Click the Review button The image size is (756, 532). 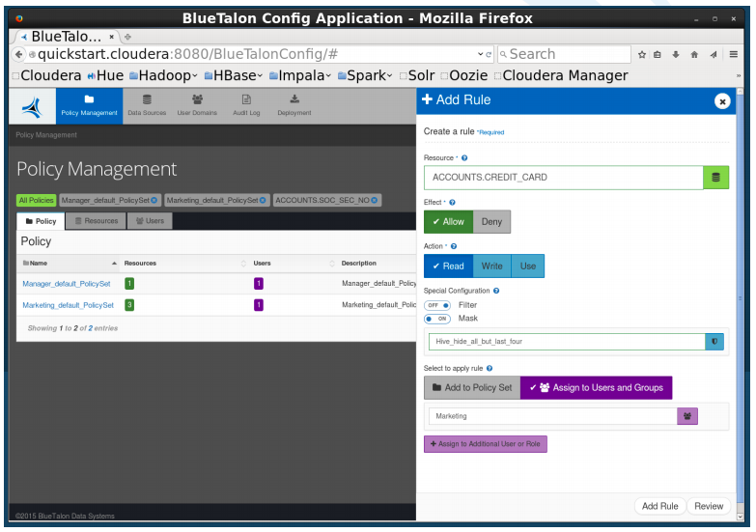[x=709, y=507]
